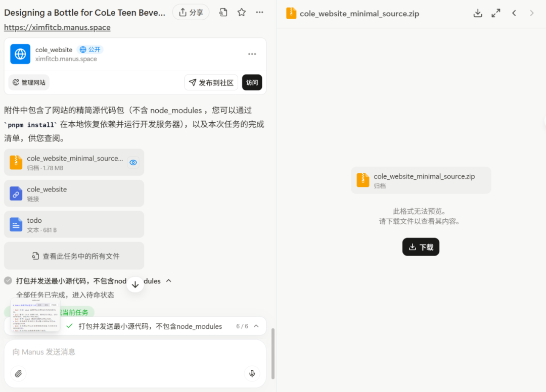Image resolution: width=546 pixels, height=392 pixels.
Task: Expand the preview panel to fullscreen
Action: click(496, 13)
